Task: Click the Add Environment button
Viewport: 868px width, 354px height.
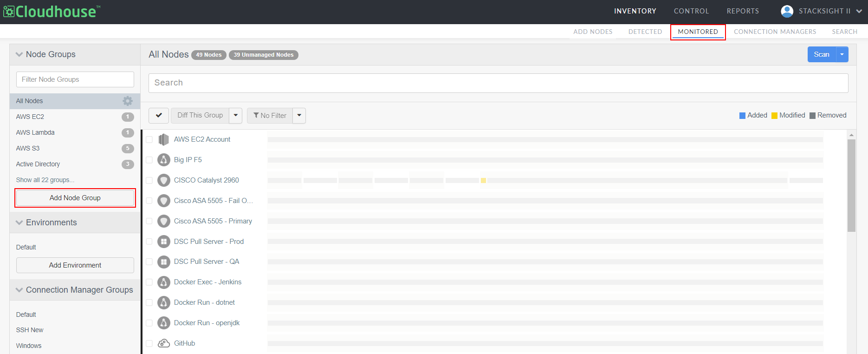Action: click(x=75, y=265)
